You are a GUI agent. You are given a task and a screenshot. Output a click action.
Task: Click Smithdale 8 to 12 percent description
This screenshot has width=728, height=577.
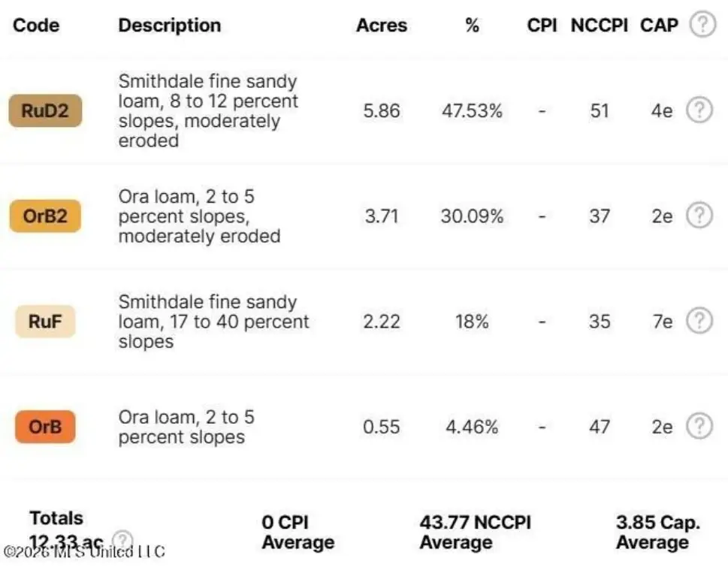[208, 110]
